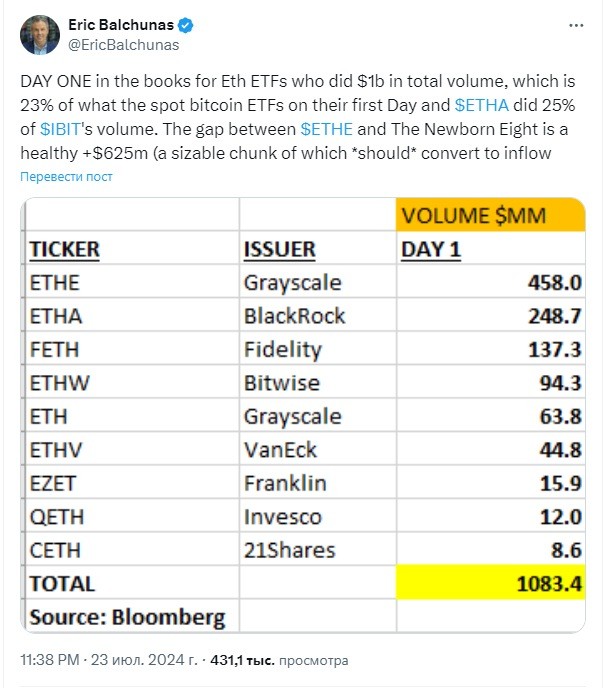The width and height of the screenshot is (604, 688).
Task: Click Eric Balchunas profile avatar
Action: click(x=40, y=35)
